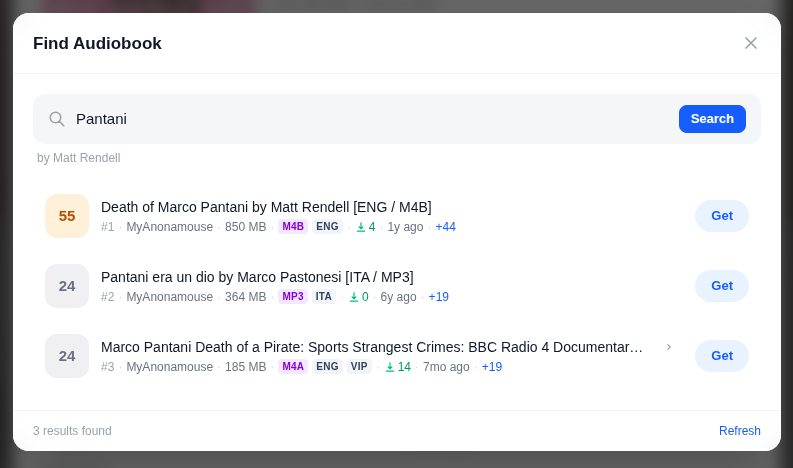Click MyAnonamouse source on result #1
This screenshot has height=468, width=793.
point(169,227)
